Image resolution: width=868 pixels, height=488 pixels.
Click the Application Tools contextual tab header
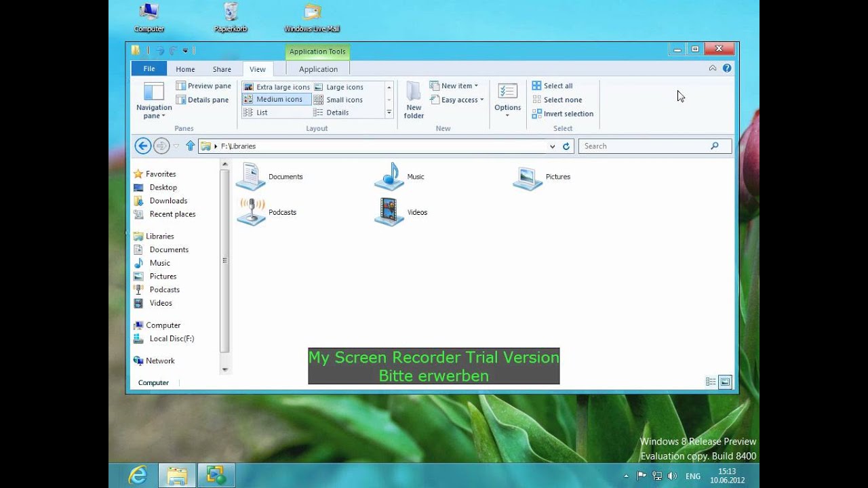[x=317, y=52]
